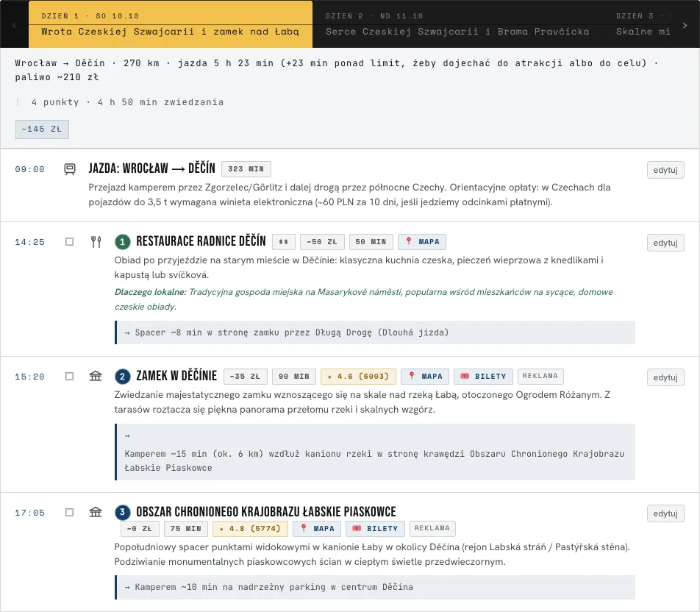700x612 pixels.
Task: Click the 15:20 start time
Action: pos(30,377)
